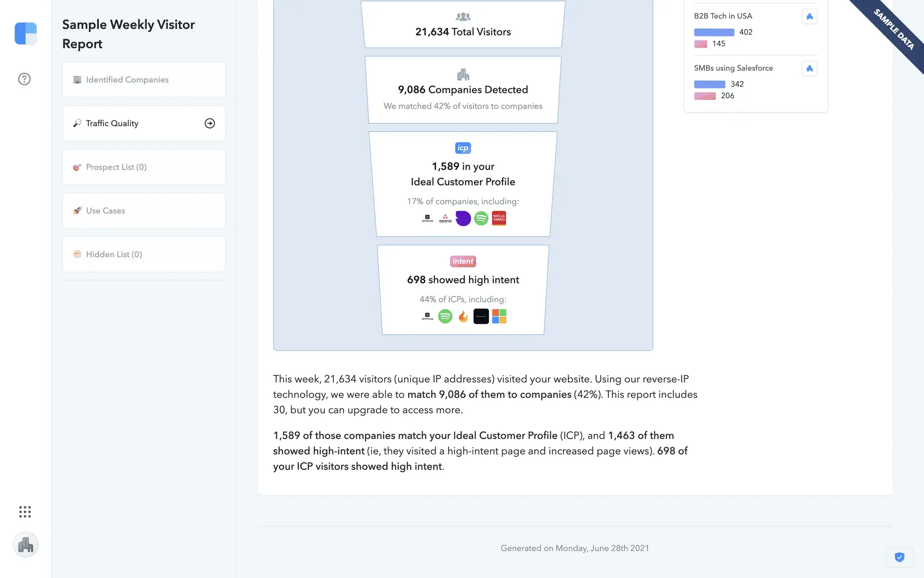Click the Asana logo in ICP section
This screenshot has height=578, width=924.
coord(445,219)
